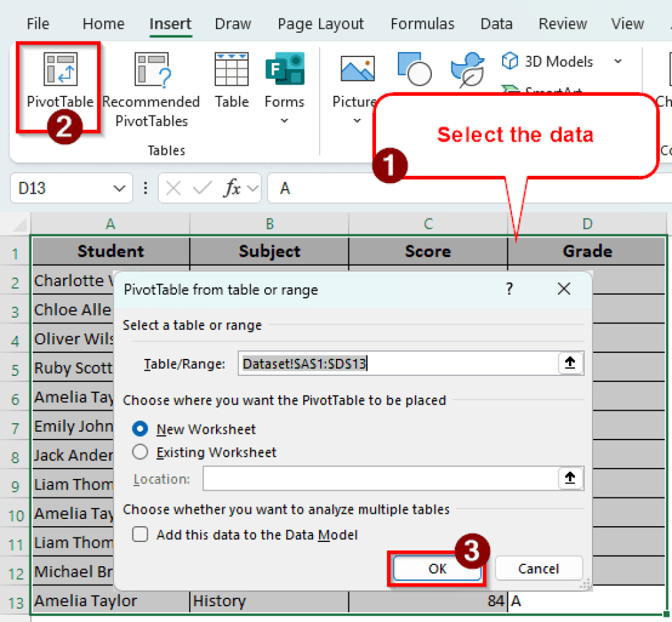Click the Forms icon
The height and width of the screenshot is (622, 672).
(x=284, y=68)
